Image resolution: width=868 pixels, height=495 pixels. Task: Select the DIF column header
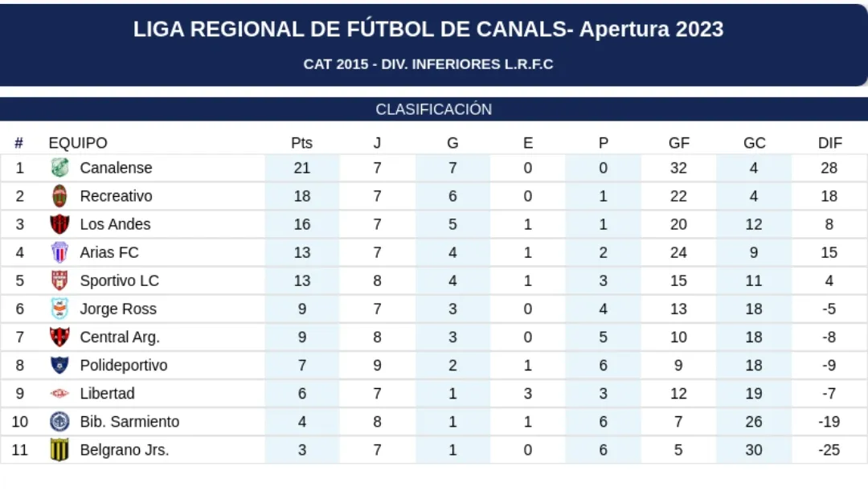click(x=829, y=143)
